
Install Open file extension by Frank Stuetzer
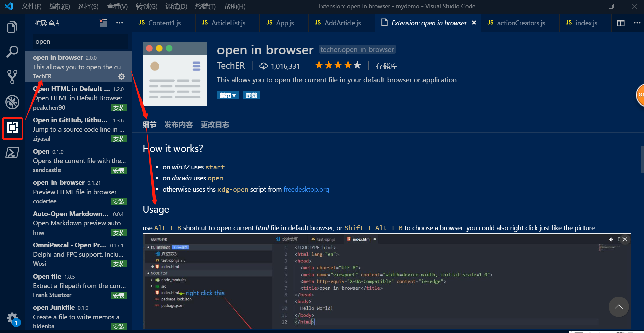pyautogui.click(x=119, y=295)
